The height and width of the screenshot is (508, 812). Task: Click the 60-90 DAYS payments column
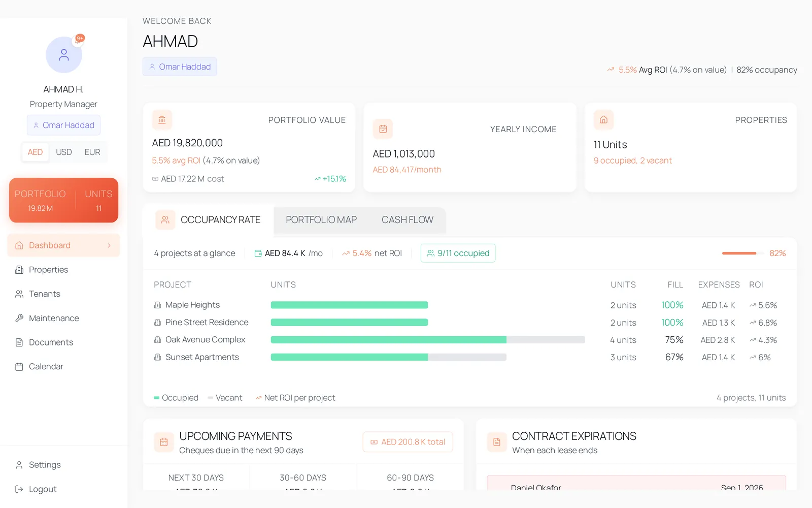point(411,477)
